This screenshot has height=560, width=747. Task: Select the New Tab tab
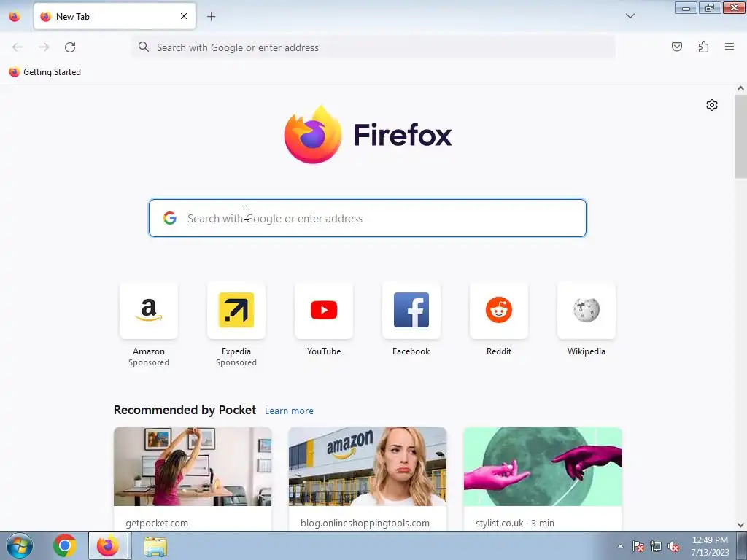(115, 16)
